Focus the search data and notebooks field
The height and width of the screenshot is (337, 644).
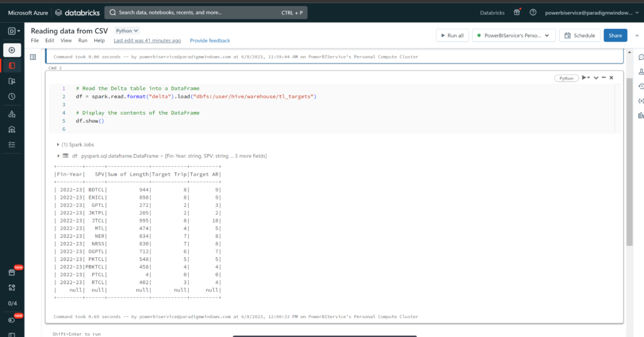(x=206, y=13)
